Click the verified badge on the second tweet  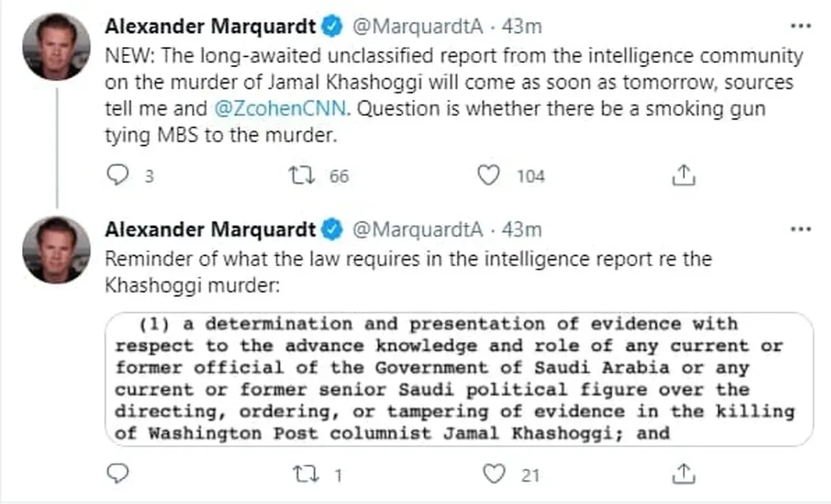[x=332, y=228]
